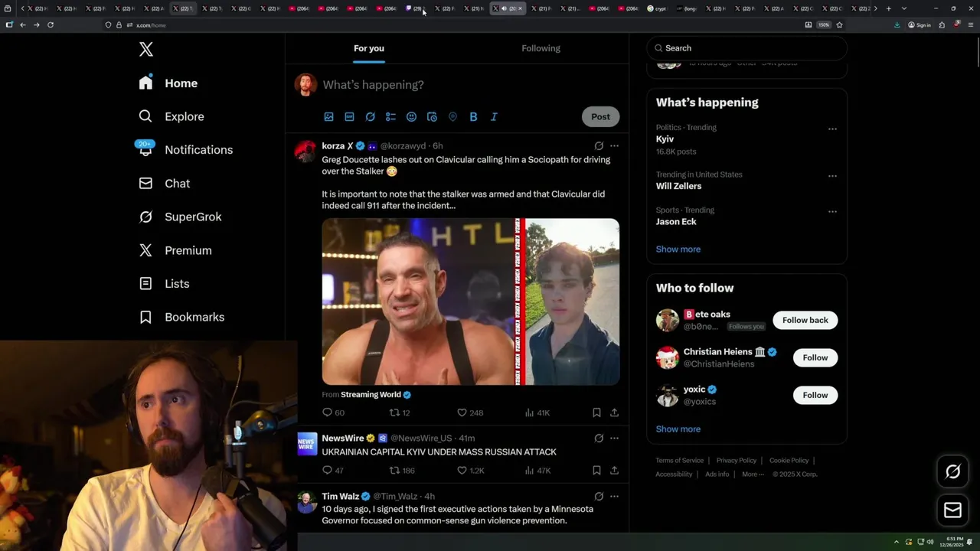View analytics of korza's post, 41K views
This screenshot has height=551, width=980.
(537, 412)
